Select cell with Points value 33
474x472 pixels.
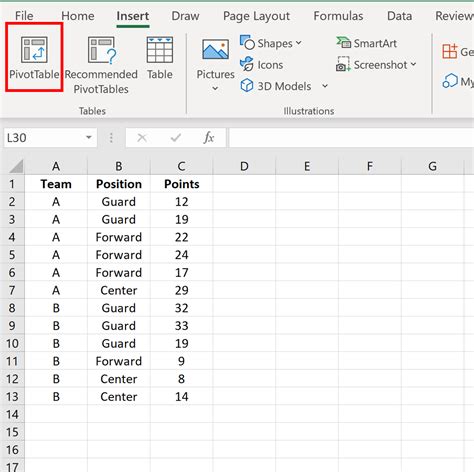click(181, 325)
